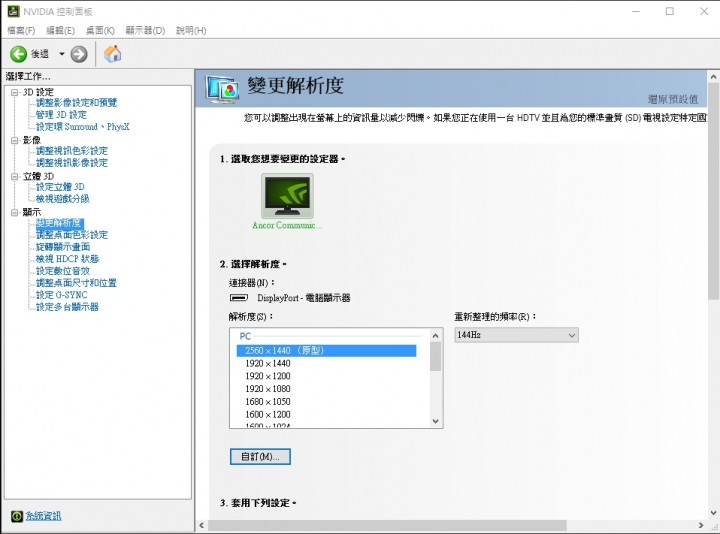Click the DisplayPort connector icon
This screenshot has width=720, height=534.
(239, 298)
